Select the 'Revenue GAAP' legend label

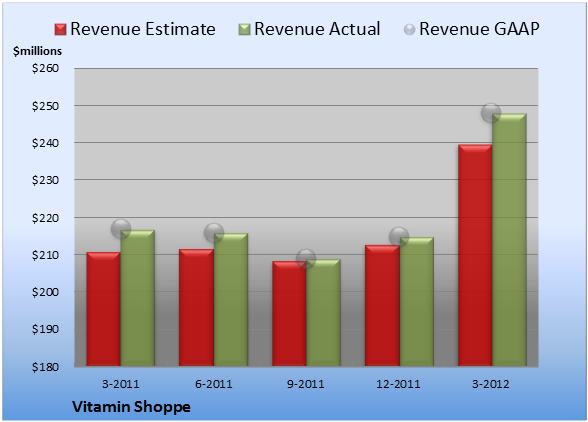pos(480,29)
